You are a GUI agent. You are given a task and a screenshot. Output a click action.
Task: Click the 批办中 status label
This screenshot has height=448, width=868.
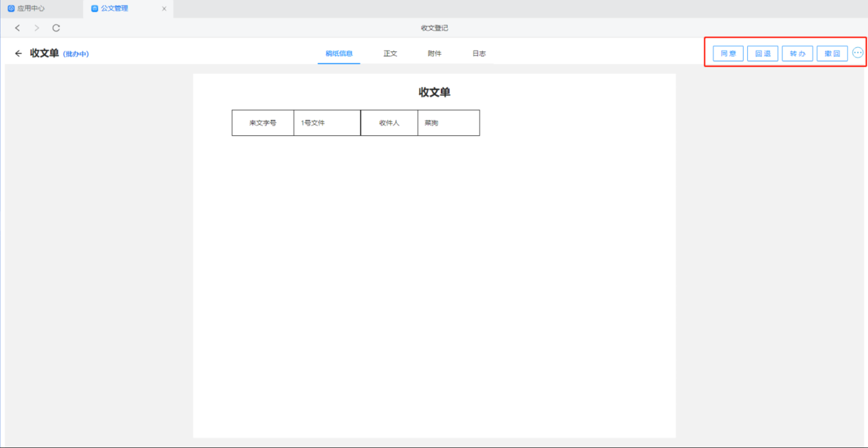(76, 54)
